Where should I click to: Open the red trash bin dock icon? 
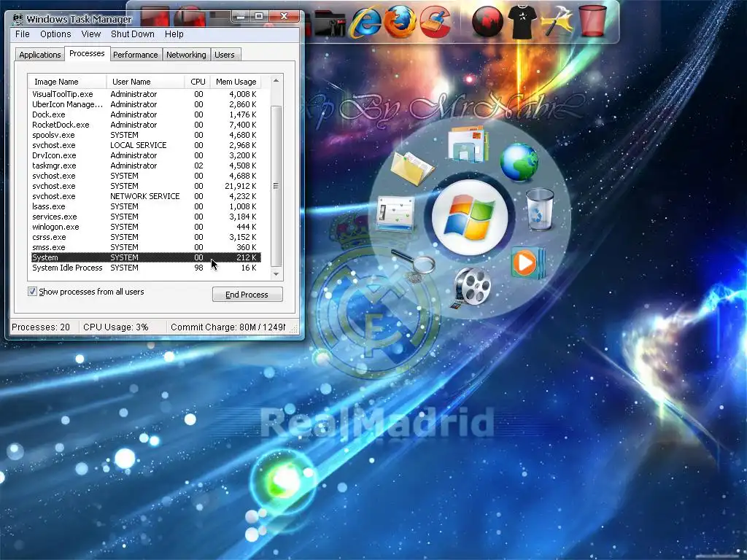click(592, 22)
